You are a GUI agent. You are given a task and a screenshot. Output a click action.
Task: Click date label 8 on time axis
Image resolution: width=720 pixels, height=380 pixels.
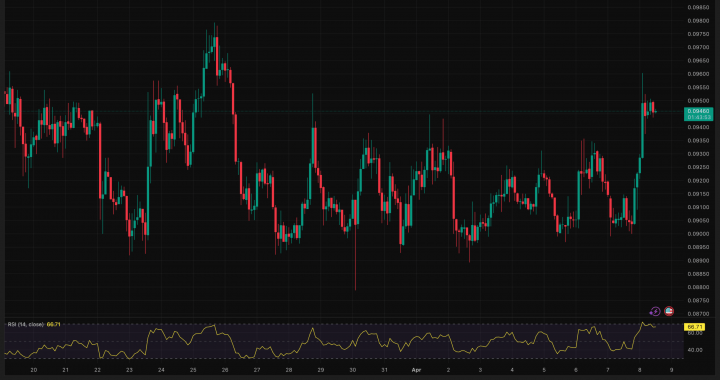[x=640, y=370]
